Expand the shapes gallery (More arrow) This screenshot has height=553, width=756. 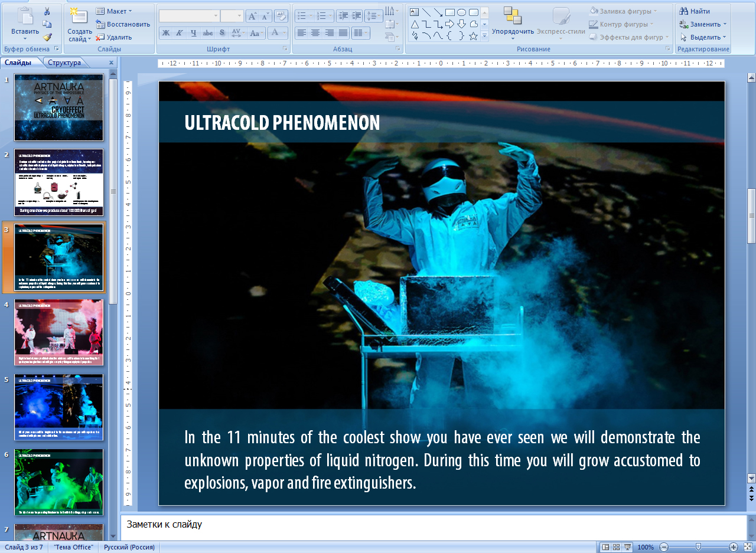click(484, 36)
